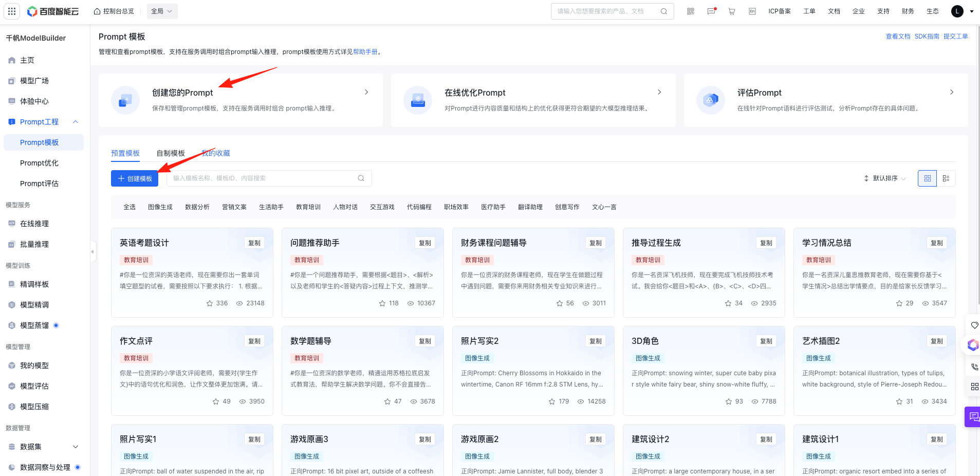
Task: Open the message notifications icon
Action: 712,11
